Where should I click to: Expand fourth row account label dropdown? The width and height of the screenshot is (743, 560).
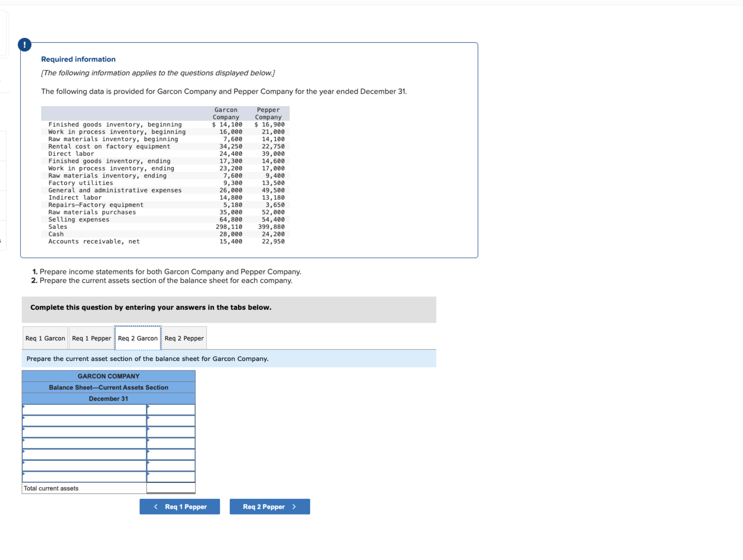tap(84, 443)
